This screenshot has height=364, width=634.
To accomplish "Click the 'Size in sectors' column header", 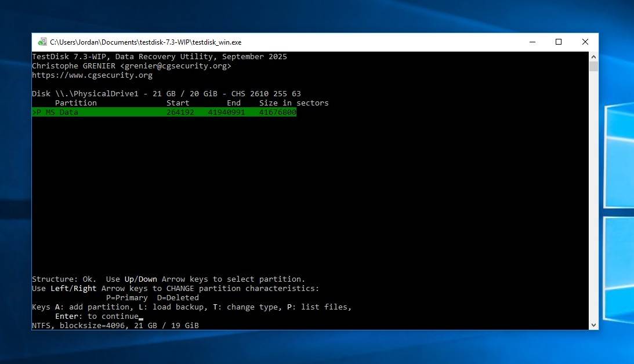I will click(x=294, y=103).
